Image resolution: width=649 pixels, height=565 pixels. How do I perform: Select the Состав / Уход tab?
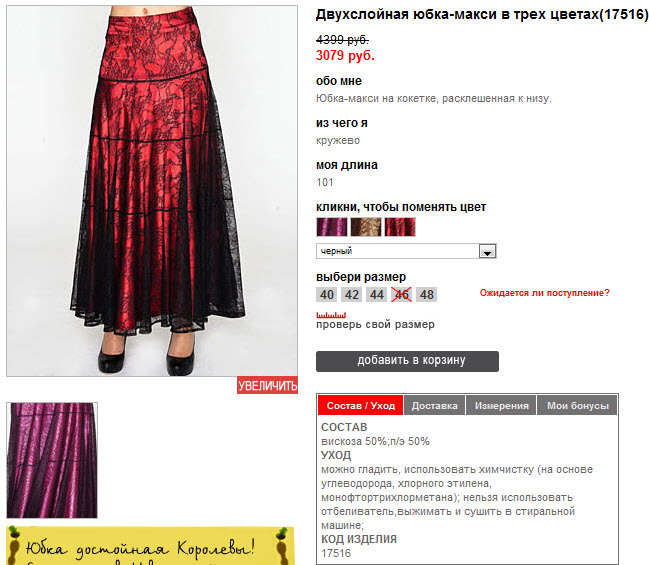pos(361,406)
